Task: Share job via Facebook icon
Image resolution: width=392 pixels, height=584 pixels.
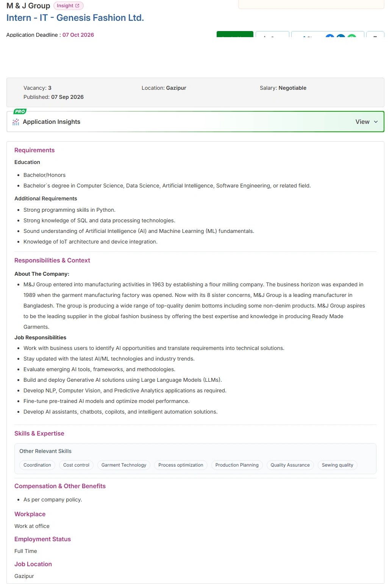Action: click(330, 36)
